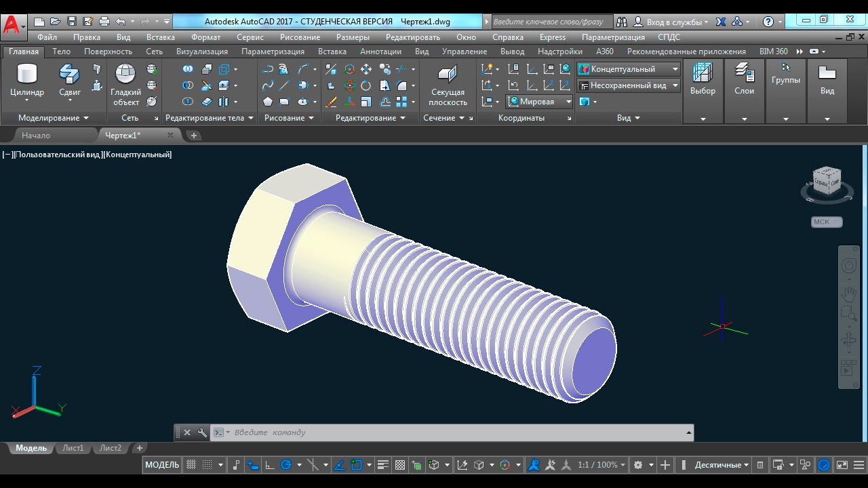Image resolution: width=868 pixels, height=488 pixels.
Task: Click the wrench icon on command line
Action: [x=202, y=432]
